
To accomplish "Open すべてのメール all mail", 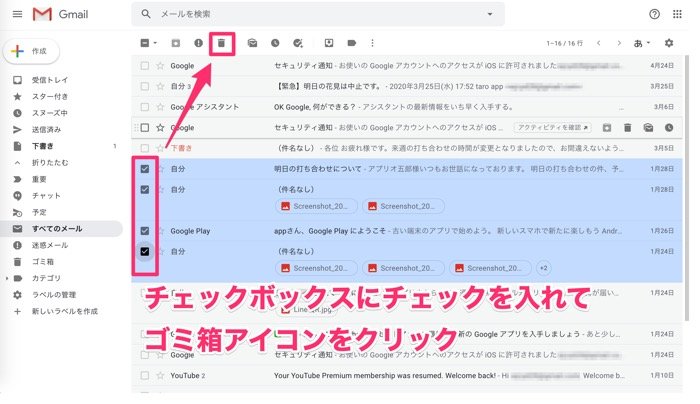I will [57, 229].
